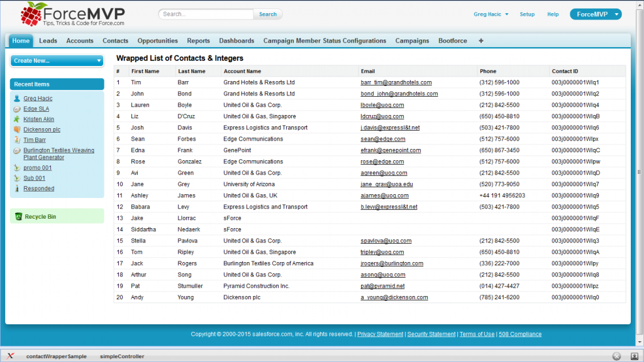Open the barr_tim@grandhotels.com email link

pos(396,82)
